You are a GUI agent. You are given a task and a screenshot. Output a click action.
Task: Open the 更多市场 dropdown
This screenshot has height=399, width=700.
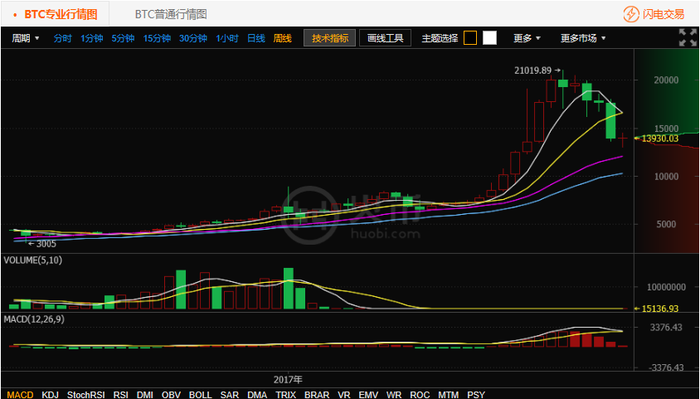(583, 38)
